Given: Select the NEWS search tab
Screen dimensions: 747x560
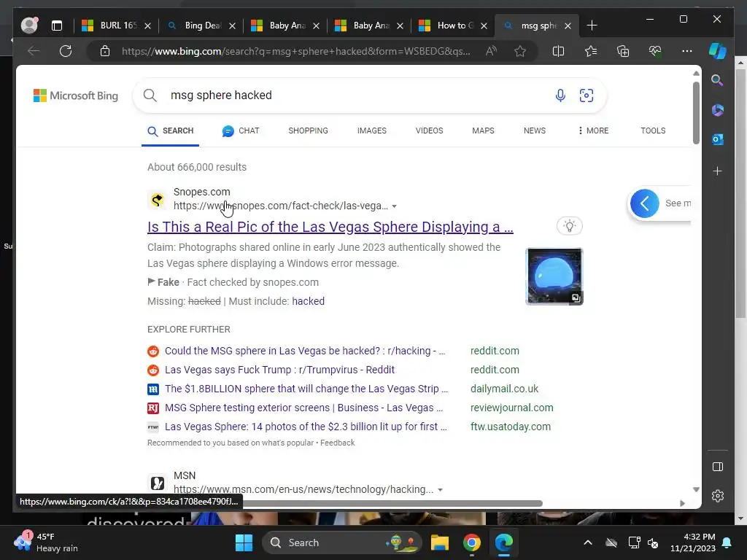Looking at the screenshot, I should [535, 131].
